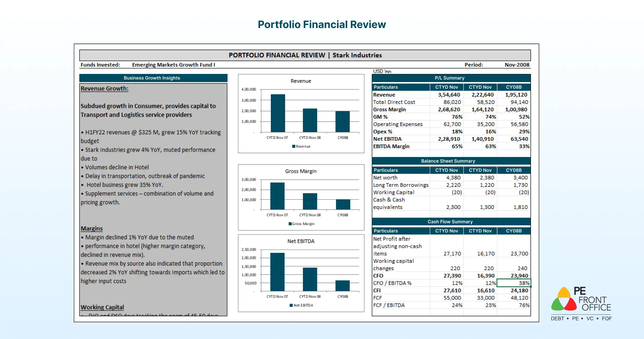The width and height of the screenshot is (644, 339).
Task: Click the Cash Flow Summary header
Action: pos(451,222)
